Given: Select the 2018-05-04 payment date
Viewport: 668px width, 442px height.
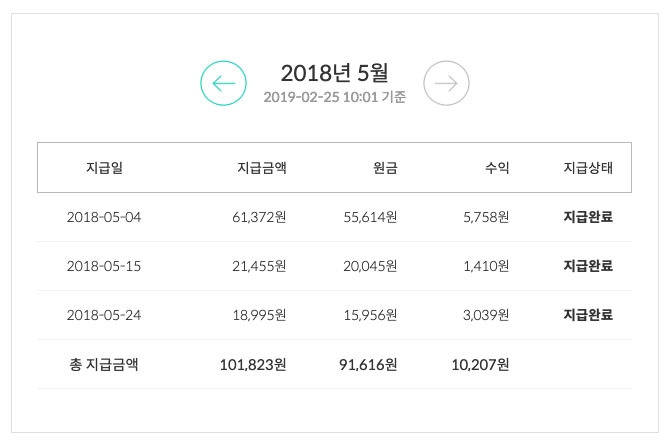Looking at the screenshot, I should tap(104, 217).
